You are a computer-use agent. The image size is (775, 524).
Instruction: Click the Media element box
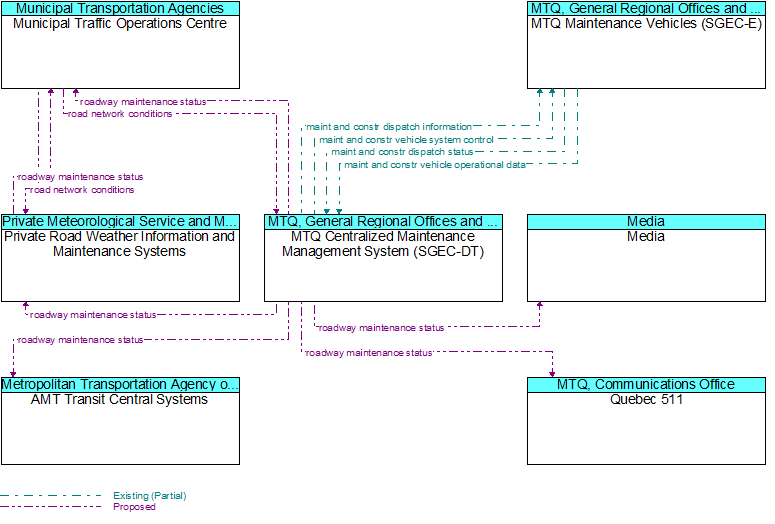click(646, 258)
